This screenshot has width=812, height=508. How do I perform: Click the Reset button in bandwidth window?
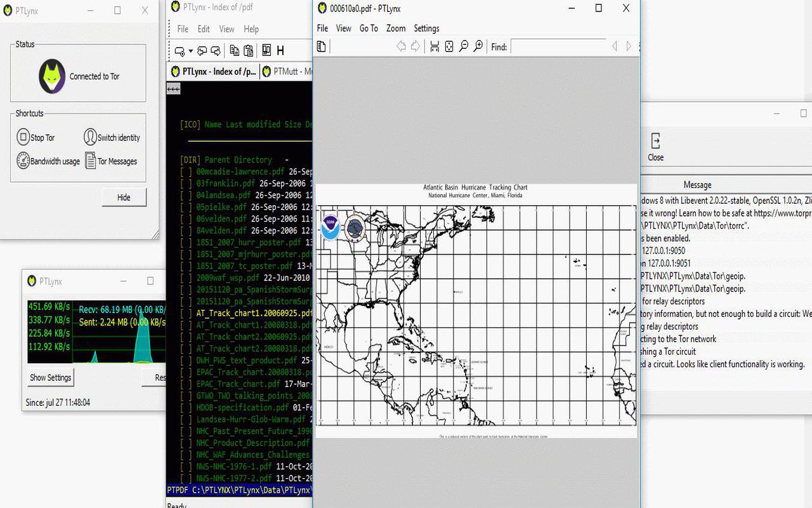[x=154, y=377]
